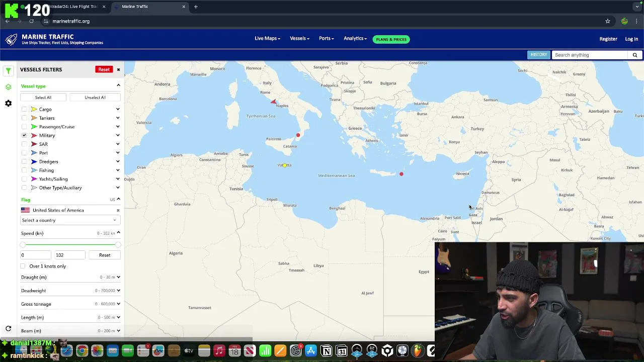This screenshot has height=362, width=644.
Task: Open the Live Maps menu
Action: [267, 38]
